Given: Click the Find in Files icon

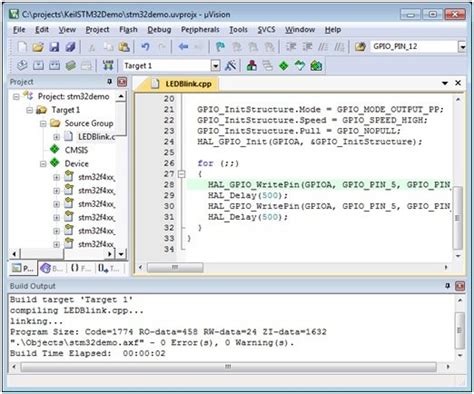Looking at the screenshot, I should [x=360, y=47].
